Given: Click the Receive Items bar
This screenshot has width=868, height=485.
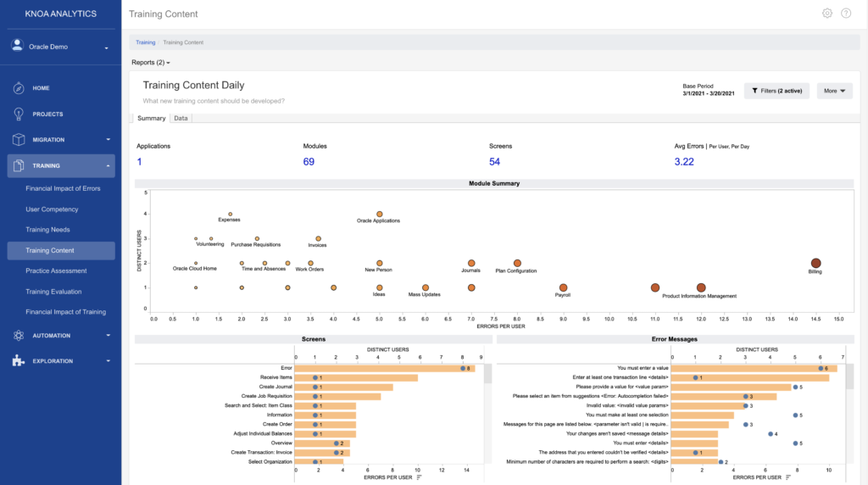Looking at the screenshot, I should pyautogui.click(x=356, y=377).
